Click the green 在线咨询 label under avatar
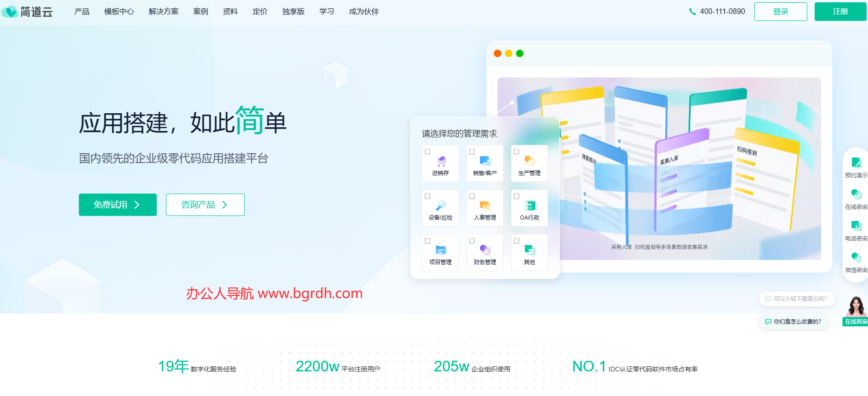868x396 pixels. (x=855, y=322)
